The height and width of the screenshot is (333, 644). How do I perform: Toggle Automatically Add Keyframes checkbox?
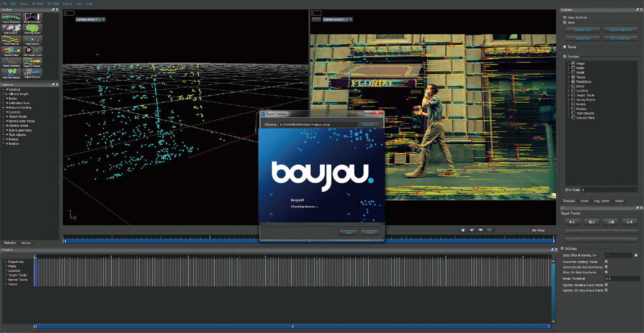click(x=606, y=267)
